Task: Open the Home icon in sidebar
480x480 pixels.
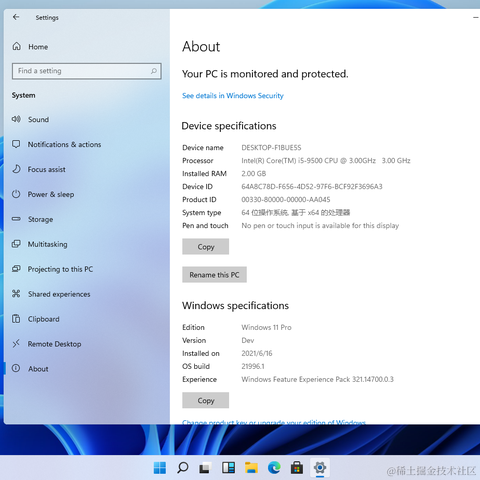Action: click(x=16, y=46)
